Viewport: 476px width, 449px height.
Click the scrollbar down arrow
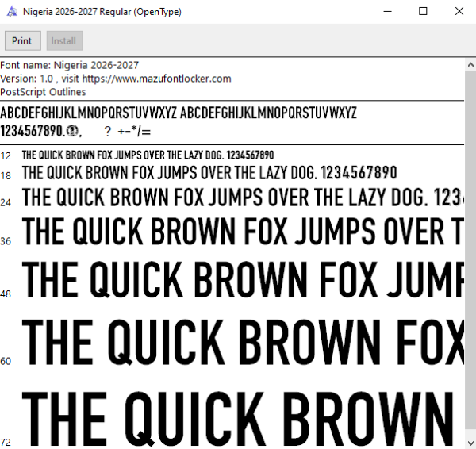coord(470,443)
